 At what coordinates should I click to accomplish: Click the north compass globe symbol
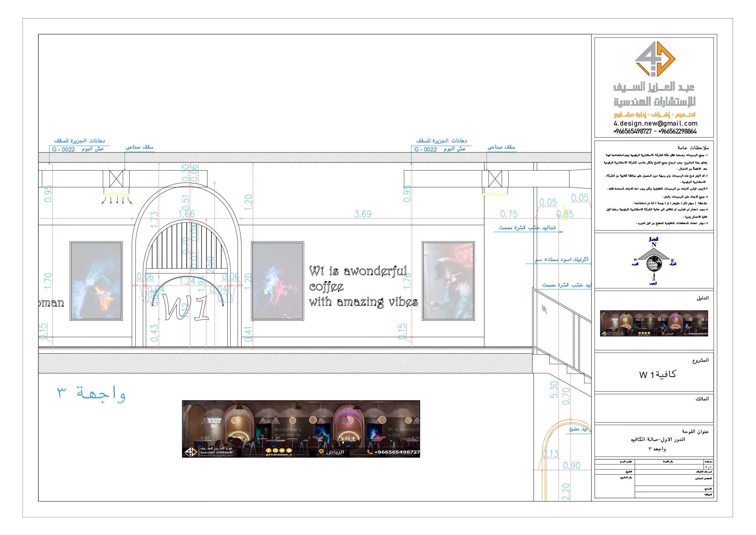pyautogui.click(x=654, y=264)
